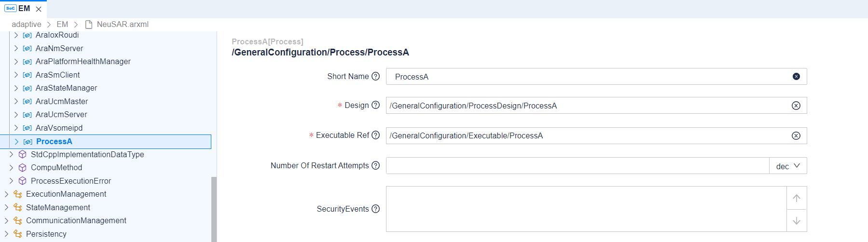Open the dec number format dropdown

(x=788, y=166)
